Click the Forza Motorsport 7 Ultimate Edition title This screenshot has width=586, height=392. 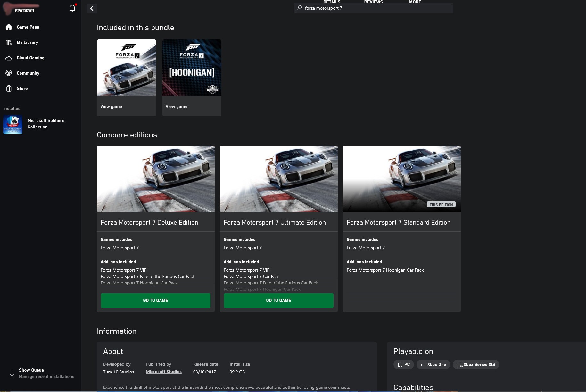coord(275,222)
